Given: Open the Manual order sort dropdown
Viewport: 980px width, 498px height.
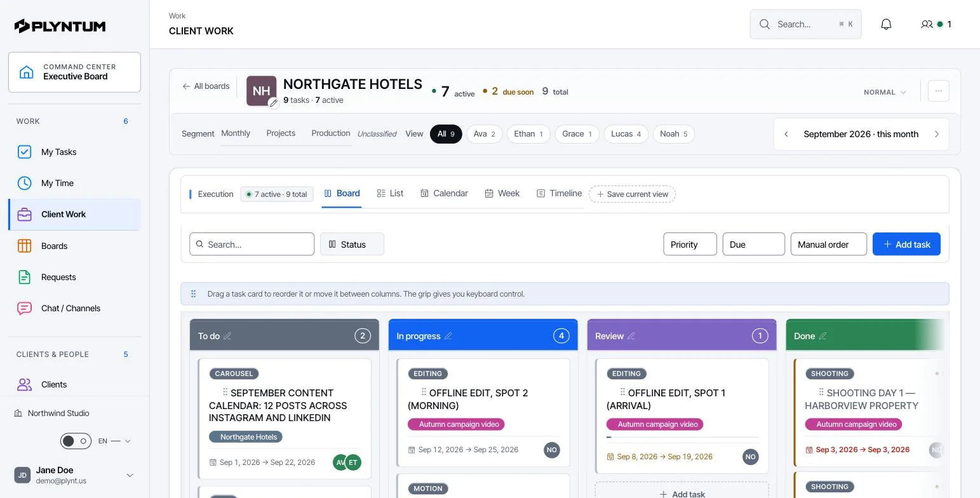Looking at the screenshot, I should pos(828,245).
